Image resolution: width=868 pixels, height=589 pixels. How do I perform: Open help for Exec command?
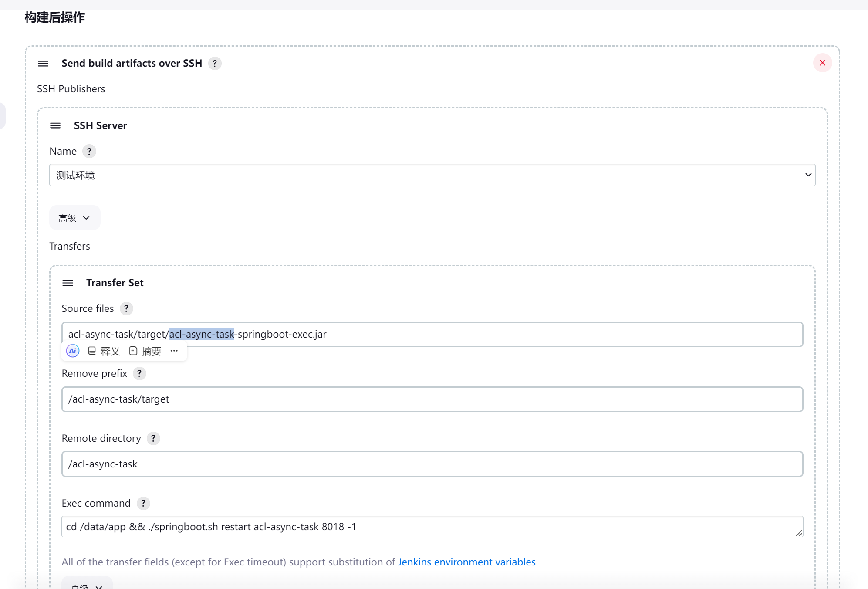click(143, 504)
